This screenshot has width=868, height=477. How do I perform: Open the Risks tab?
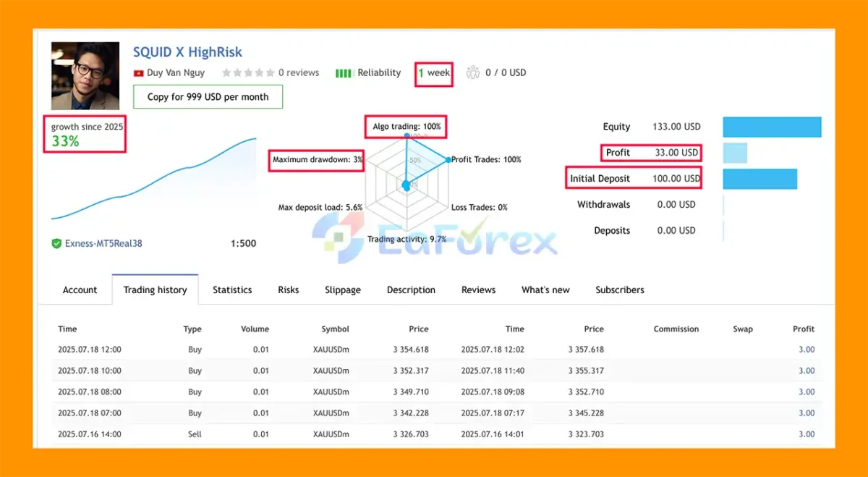(288, 290)
